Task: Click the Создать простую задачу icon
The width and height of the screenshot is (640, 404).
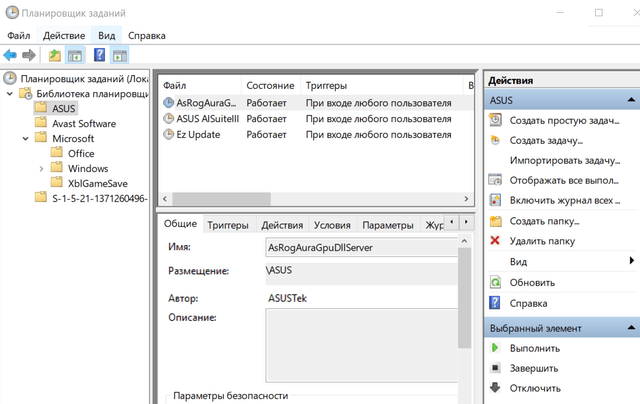Action: click(x=495, y=120)
